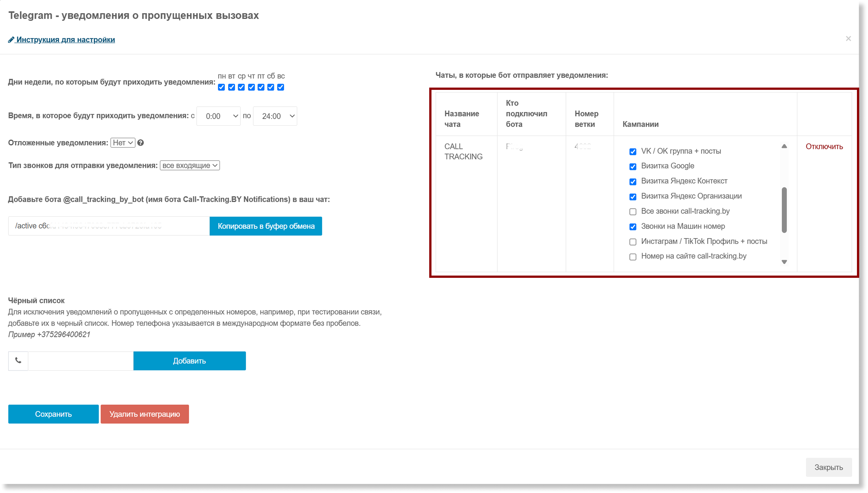This screenshot has width=868, height=493.
Task: Click Отключить for the CALL TRACKING chat
Action: click(x=824, y=147)
